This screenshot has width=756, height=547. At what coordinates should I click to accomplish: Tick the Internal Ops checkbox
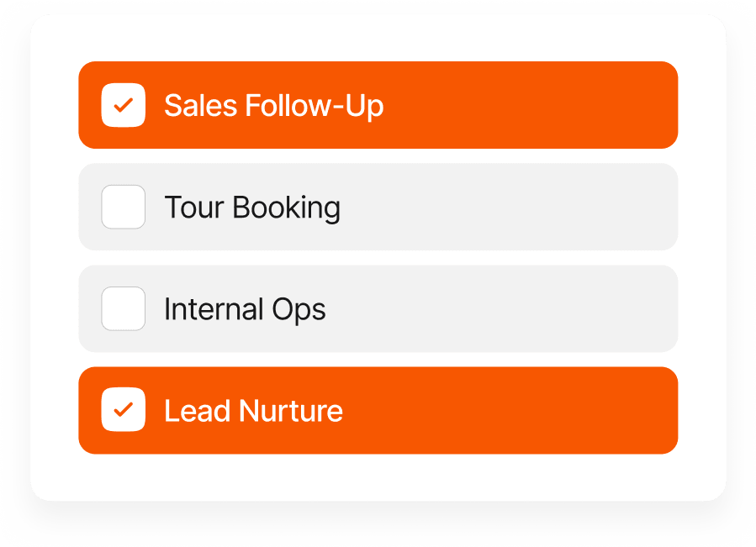click(124, 308)
